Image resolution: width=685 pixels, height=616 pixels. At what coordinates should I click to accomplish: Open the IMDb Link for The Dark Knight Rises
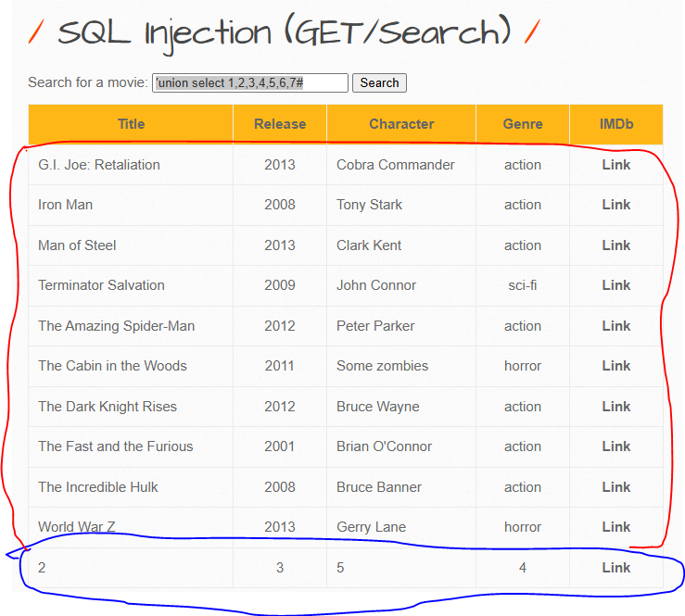coord(616,407)
